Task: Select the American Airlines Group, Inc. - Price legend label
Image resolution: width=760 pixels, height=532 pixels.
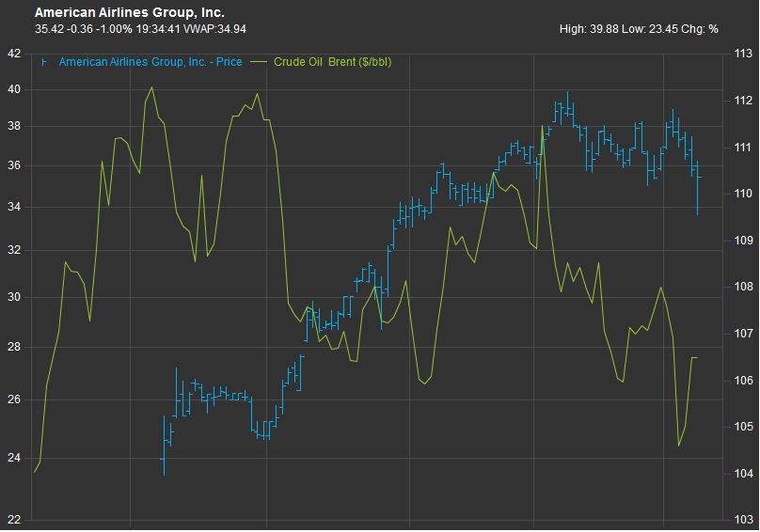Action: [150, 62]
